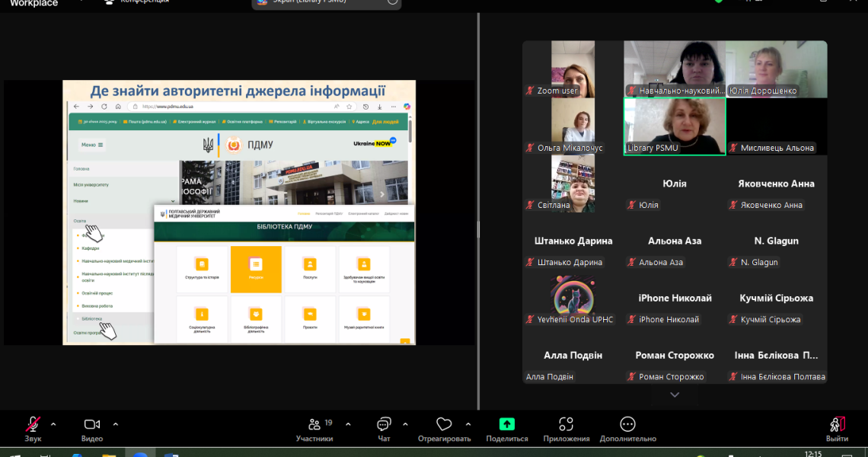868x457 pixels.
Task: Click the taskbar clock showing 12:15
Action: click(813, 454)
